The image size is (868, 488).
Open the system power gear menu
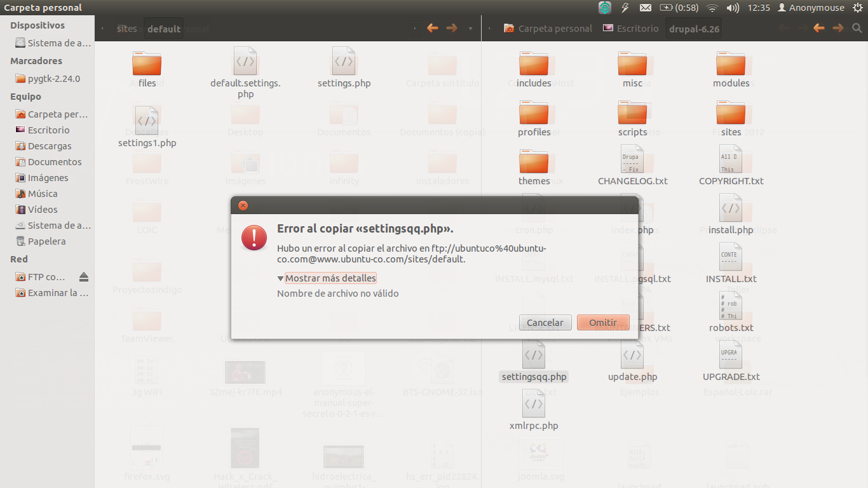coord(858,8)
